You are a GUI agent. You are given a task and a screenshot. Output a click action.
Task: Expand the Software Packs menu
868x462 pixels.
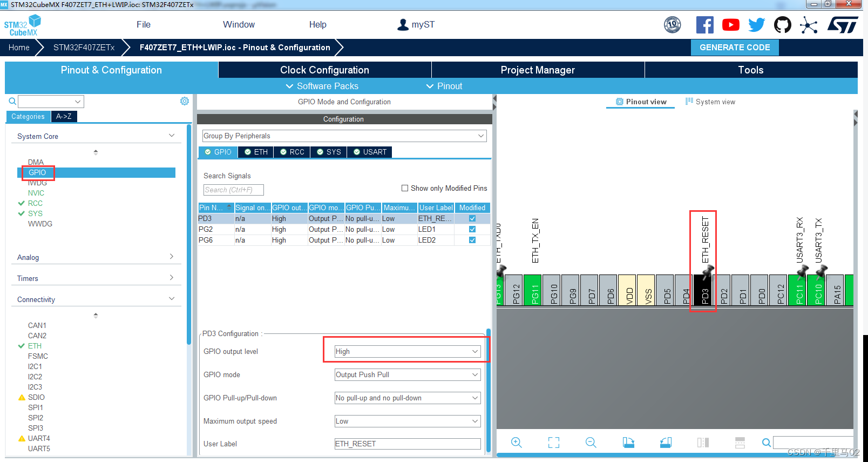(322, 86)
